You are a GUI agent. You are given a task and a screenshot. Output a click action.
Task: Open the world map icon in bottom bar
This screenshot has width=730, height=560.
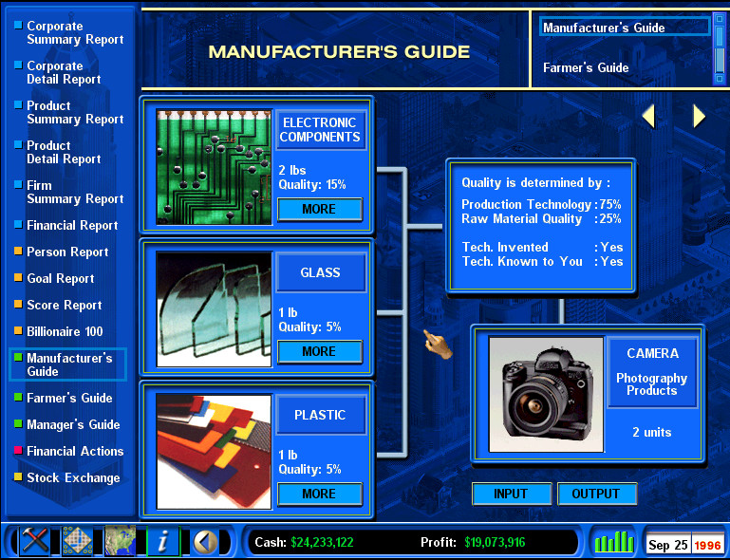pos(121,541)
